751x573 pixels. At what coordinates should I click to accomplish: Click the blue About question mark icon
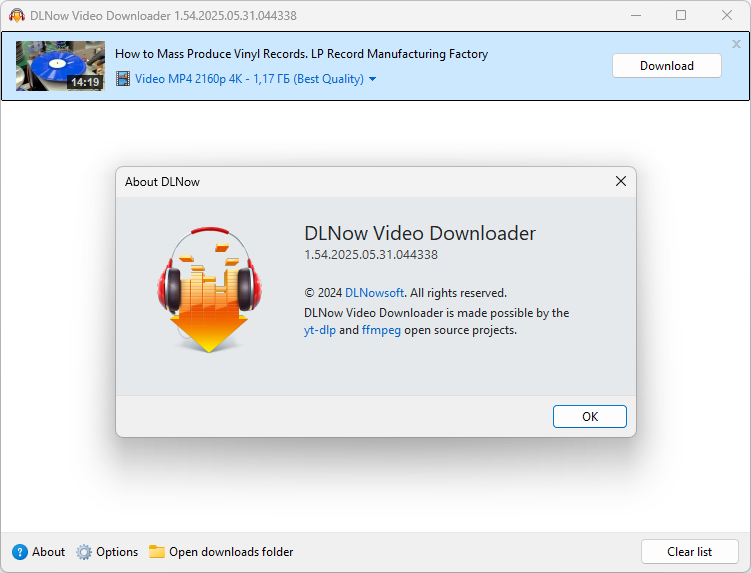tap(20, 552)
